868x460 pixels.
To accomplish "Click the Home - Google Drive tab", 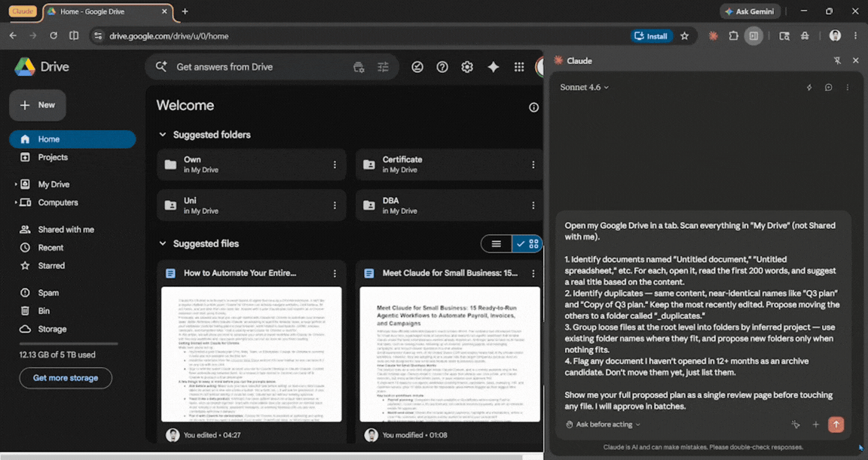I will [108, 11].
